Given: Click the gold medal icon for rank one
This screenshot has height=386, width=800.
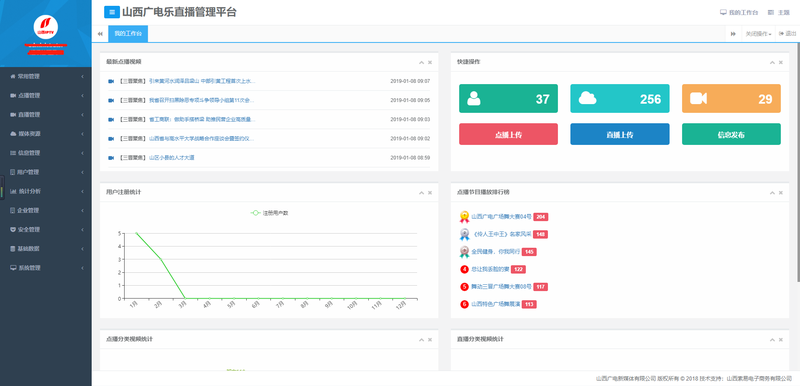Looking at the screenshot, I should [464, 217].
